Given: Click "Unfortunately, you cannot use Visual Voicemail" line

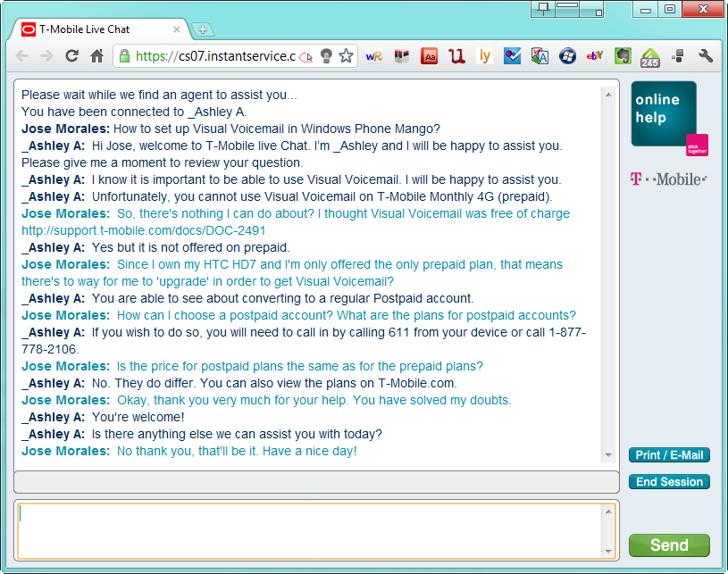Looking at the screenshot, I should (322, 196).
